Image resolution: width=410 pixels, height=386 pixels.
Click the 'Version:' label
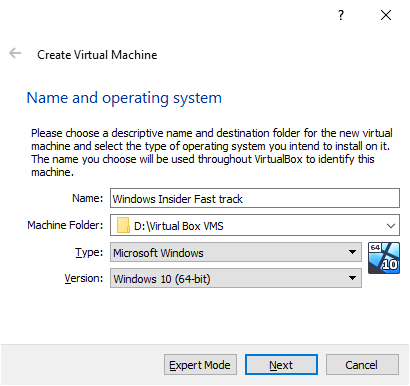pos(84,278)
